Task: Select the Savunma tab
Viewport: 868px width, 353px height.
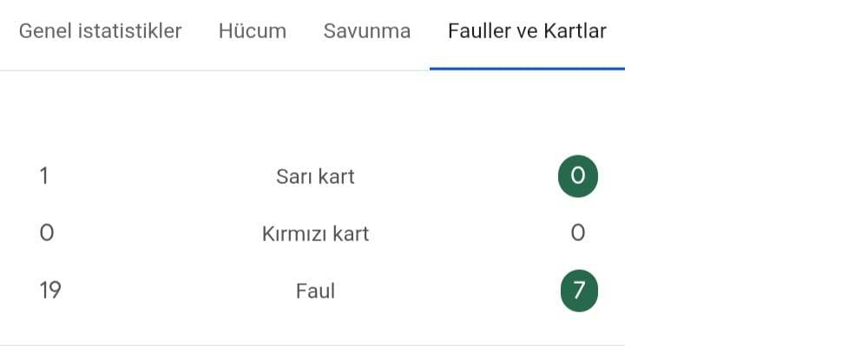Action: click(366, 31)
